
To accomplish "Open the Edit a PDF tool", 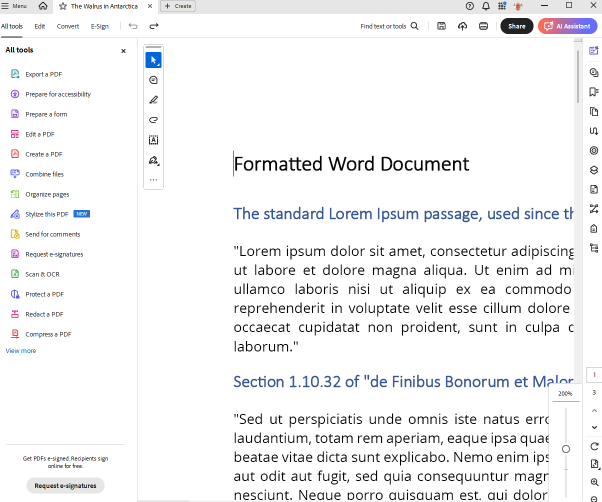I will tap(32, 134).
